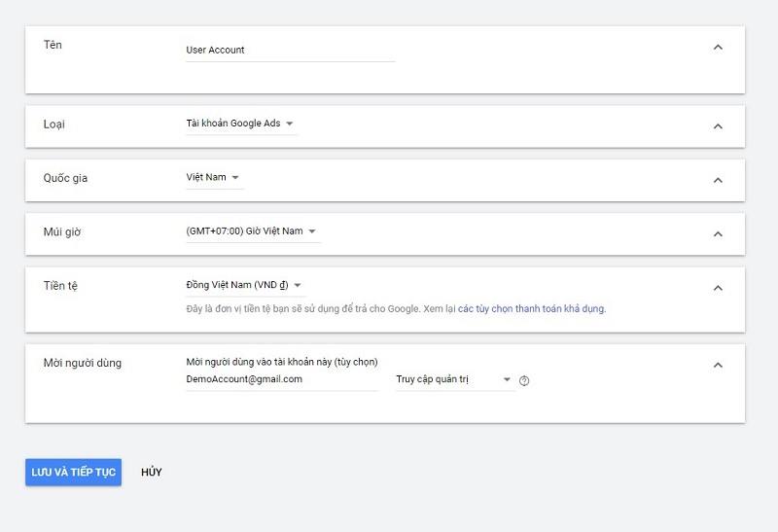The width and height of the screenshot is (778, 532).
Task: Click the Tên label
Action: pos(53,45)
